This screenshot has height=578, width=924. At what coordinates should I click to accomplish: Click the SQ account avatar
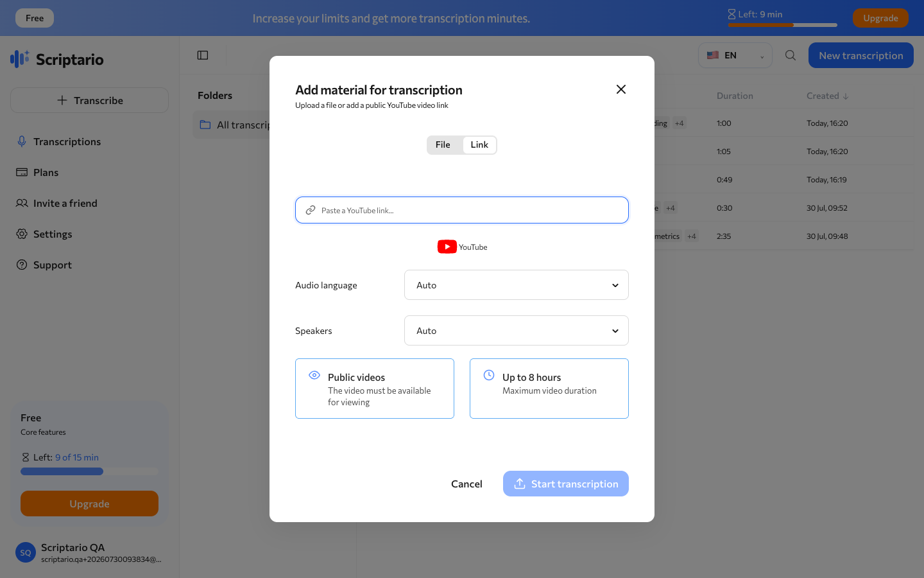point(26,552)
